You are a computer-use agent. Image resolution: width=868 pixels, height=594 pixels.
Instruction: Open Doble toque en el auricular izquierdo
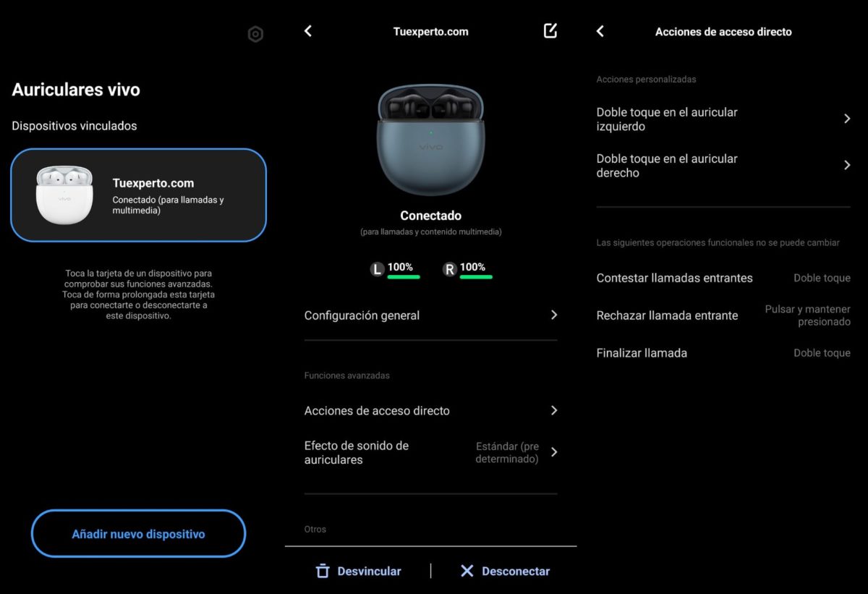pyautogui.click(x=847, y=119)
